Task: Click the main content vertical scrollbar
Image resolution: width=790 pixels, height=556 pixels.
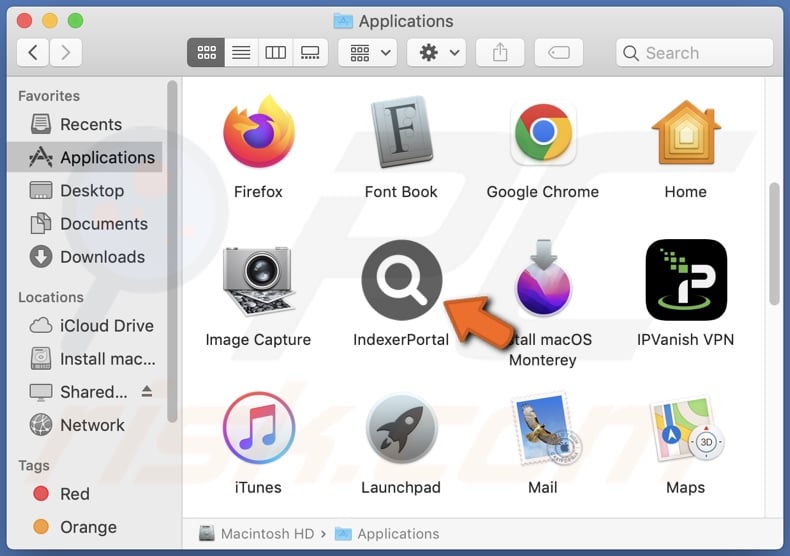Action: coord(774,244)
